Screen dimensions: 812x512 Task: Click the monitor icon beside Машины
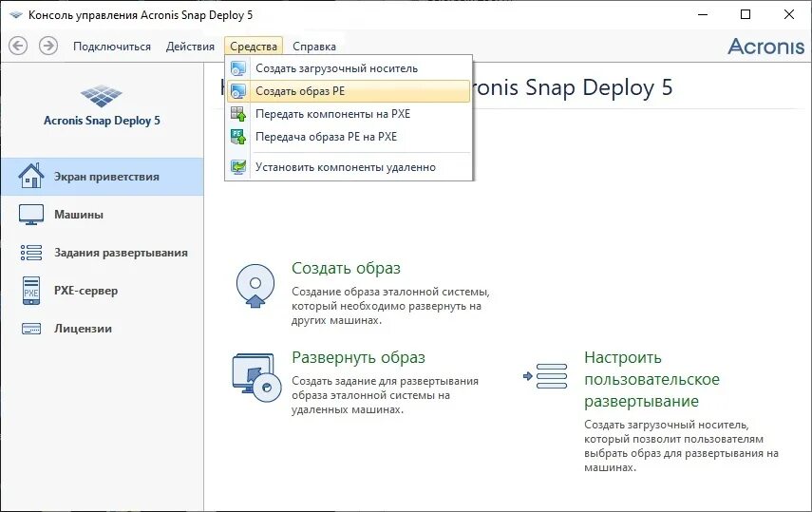pos(31,215)
